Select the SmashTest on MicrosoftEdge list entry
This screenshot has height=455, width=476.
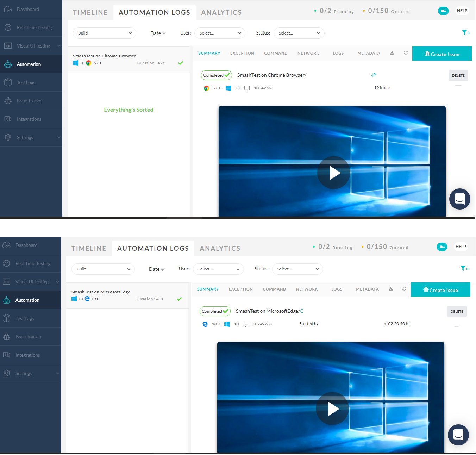127,295
